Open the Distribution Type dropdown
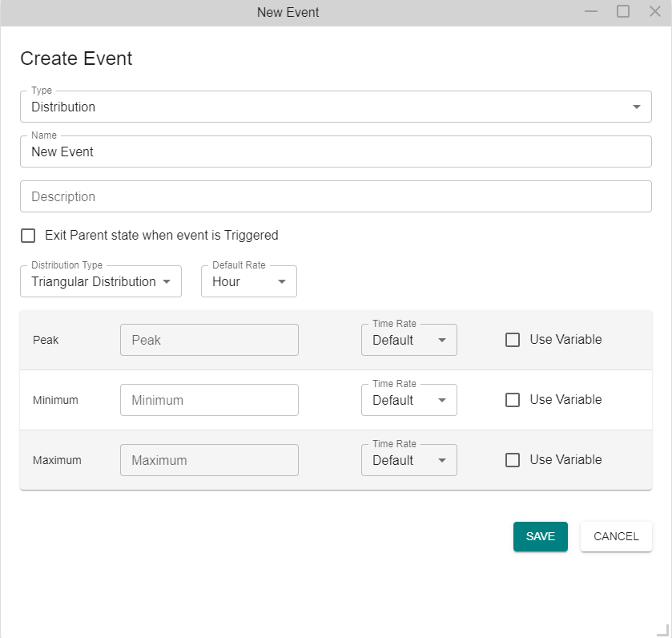672x638 pixels. [x=101, y=281]
